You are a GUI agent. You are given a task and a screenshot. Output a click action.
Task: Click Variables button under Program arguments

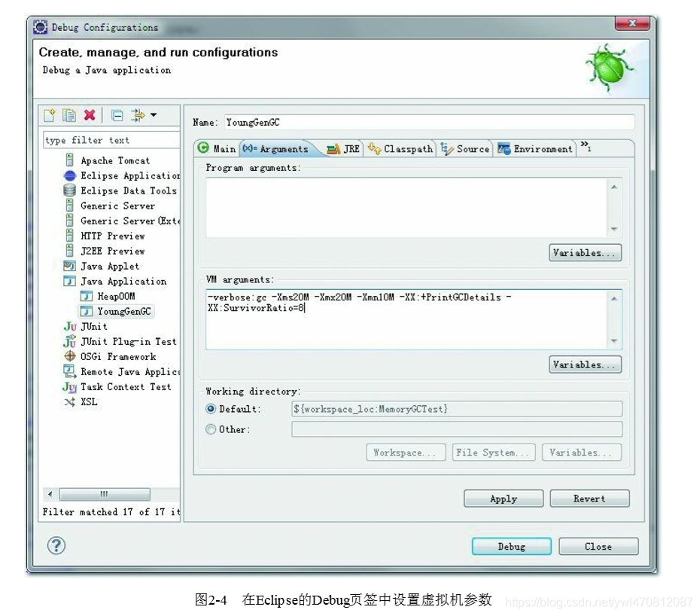tap(585, 253)
